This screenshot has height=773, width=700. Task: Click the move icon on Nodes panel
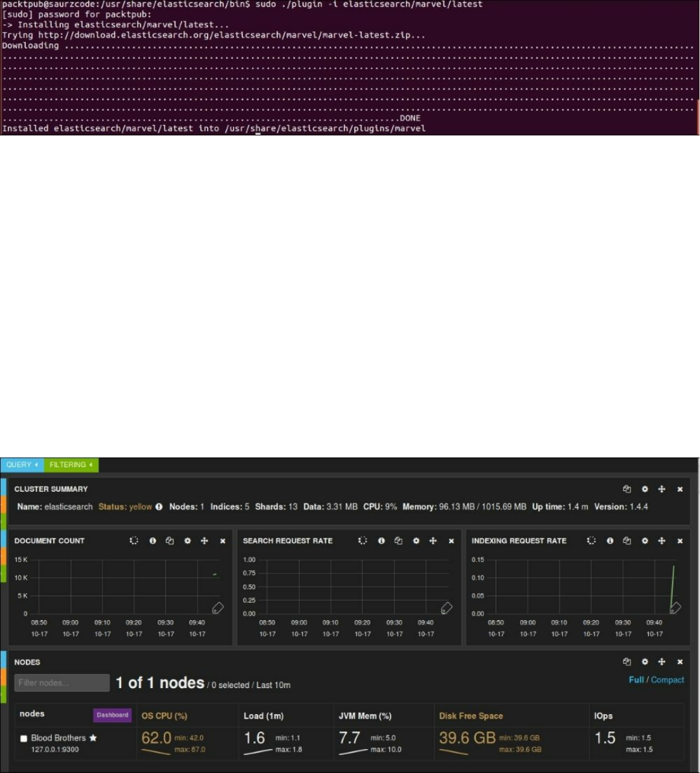662,662
